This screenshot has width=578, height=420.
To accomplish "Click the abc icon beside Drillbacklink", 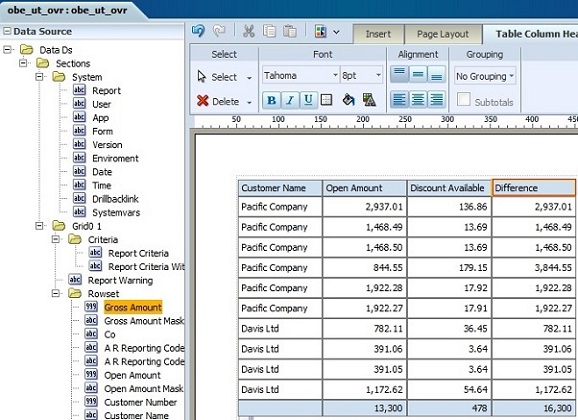I will point(79,198).
